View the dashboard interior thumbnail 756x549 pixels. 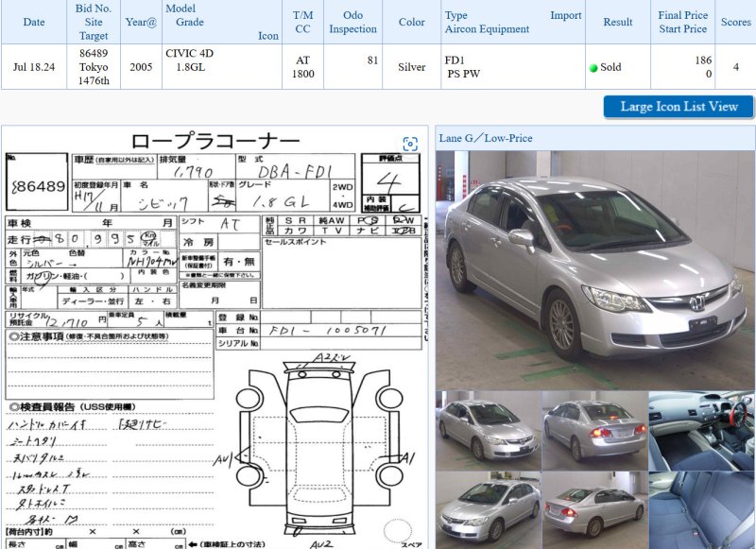click(x=701, y=431)
